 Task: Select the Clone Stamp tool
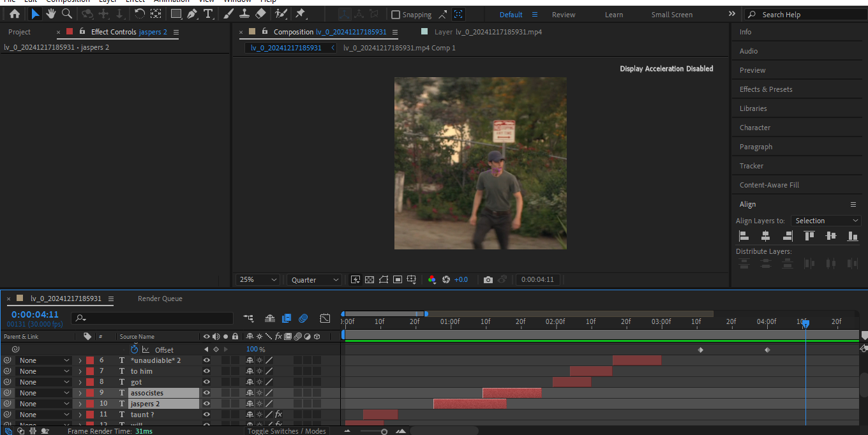[244, 14]
